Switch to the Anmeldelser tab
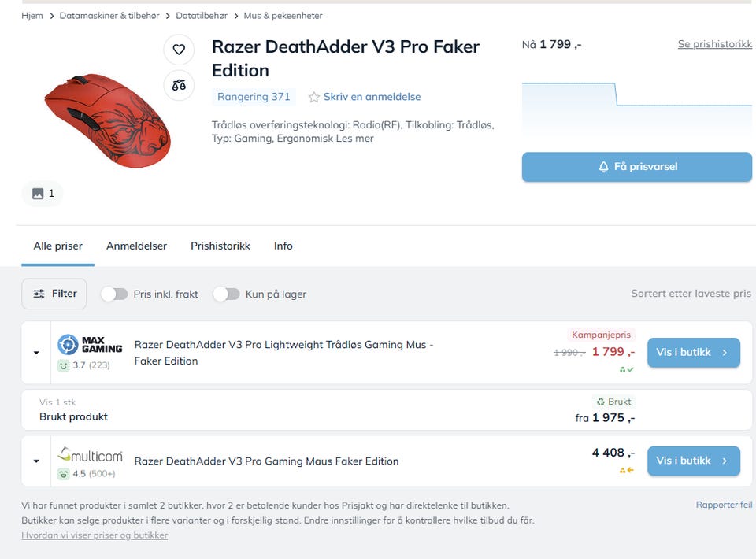The image size is (756, 559). [x=136, y=246]
